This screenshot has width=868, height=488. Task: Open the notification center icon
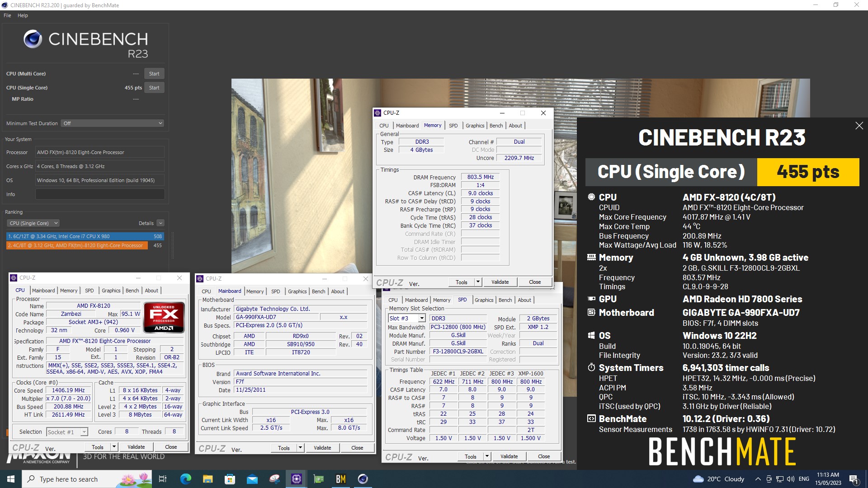(854, 479)
